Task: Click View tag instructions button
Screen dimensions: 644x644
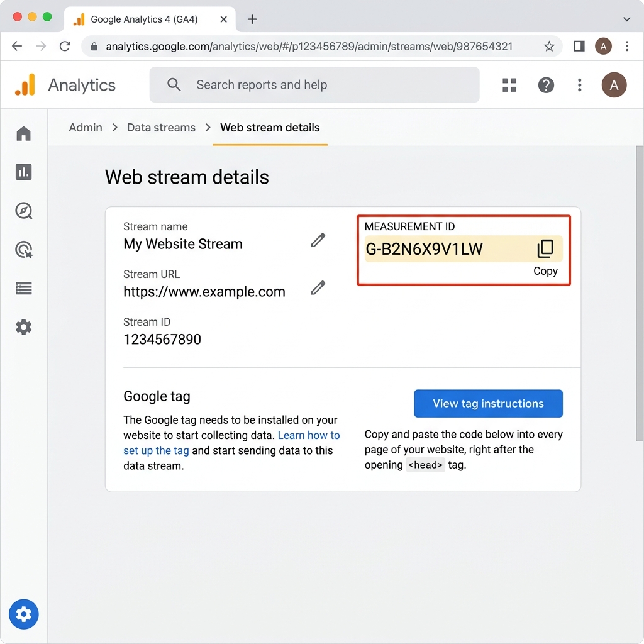Action: pos(488,403)
